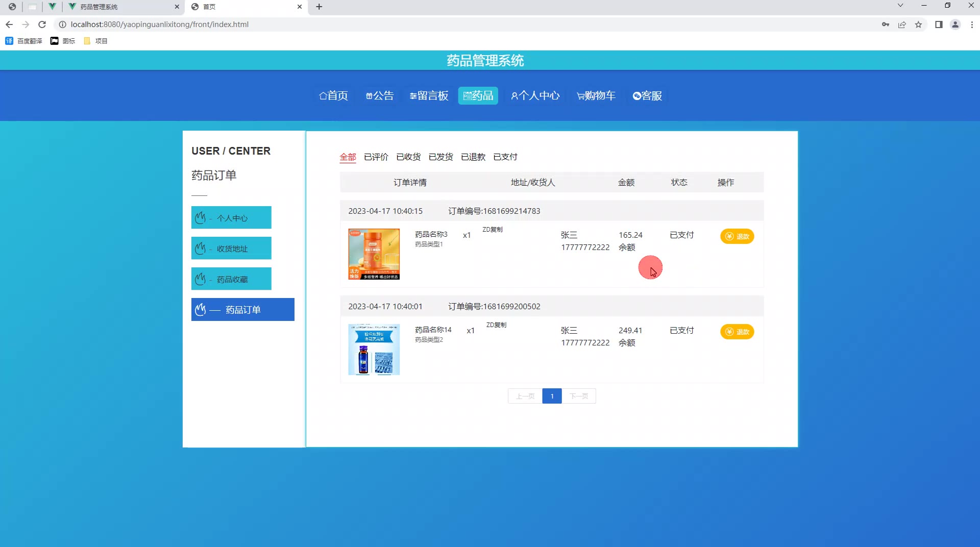This screenshot has height=547, width=980.
Task: Open the browser profile avatar icon
Action: pyautogui.click(x=955, y=24)
